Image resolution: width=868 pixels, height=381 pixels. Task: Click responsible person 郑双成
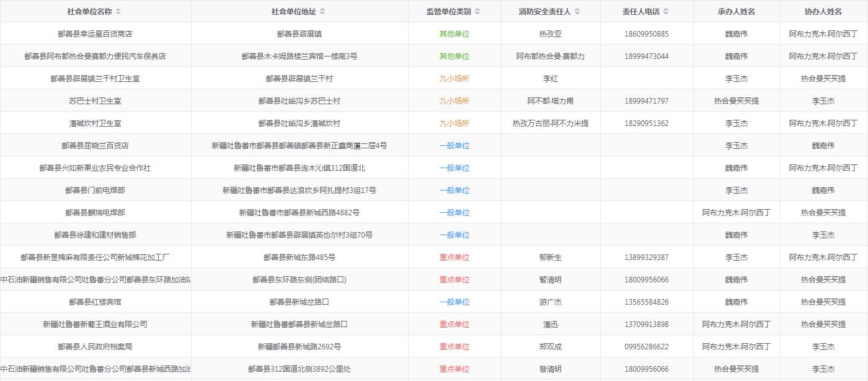tap(550, 347)
